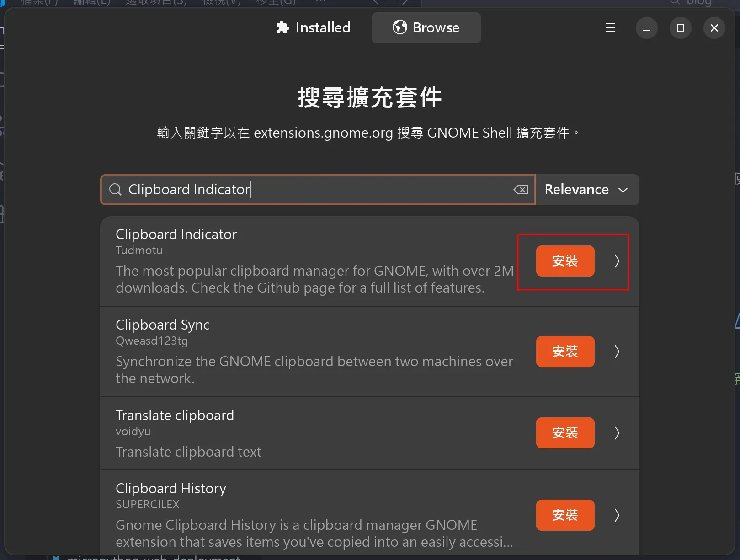Open the Relevance sort dropdown
The width and height of the screenshot is (740, 560).
pos(587,190)
